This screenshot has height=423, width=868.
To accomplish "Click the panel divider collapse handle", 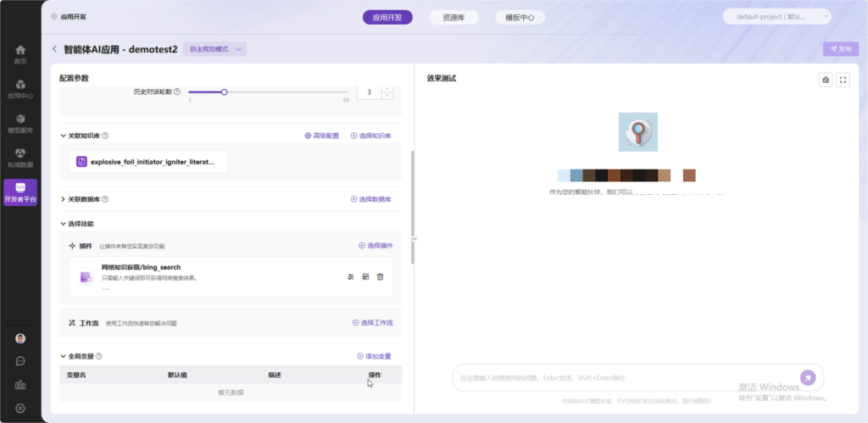I will click(x=414, y=239).
